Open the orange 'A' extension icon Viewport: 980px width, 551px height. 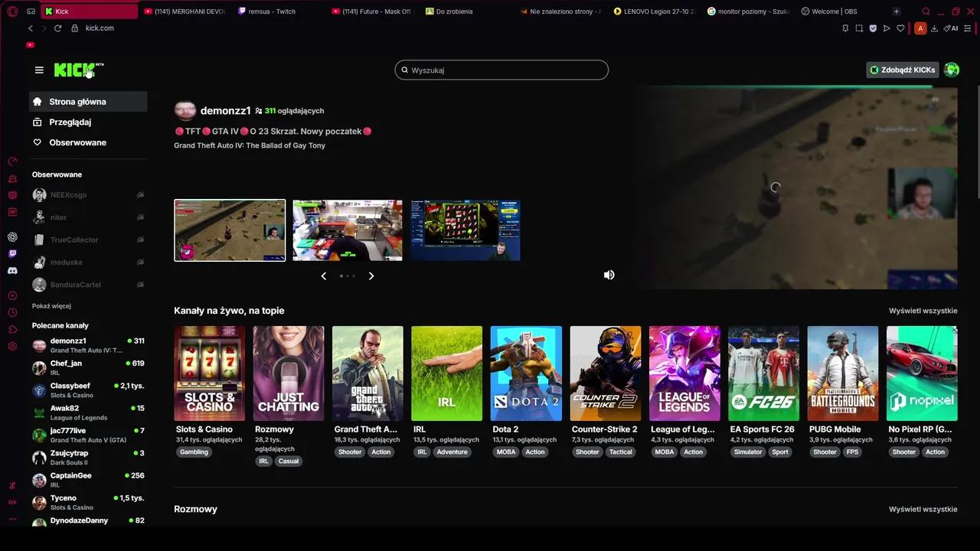pyautogui.click(x=920, y=28)
